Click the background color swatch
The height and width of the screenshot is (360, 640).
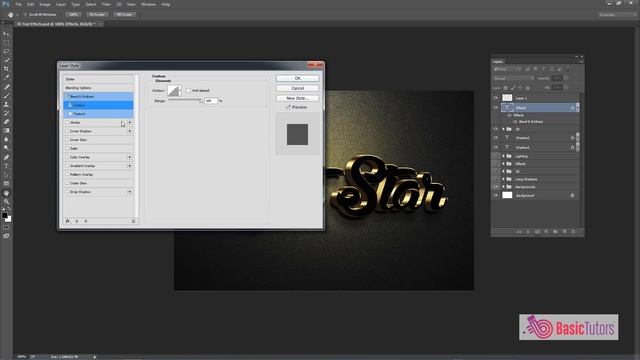pyautogui.click(x=8, y=219)
